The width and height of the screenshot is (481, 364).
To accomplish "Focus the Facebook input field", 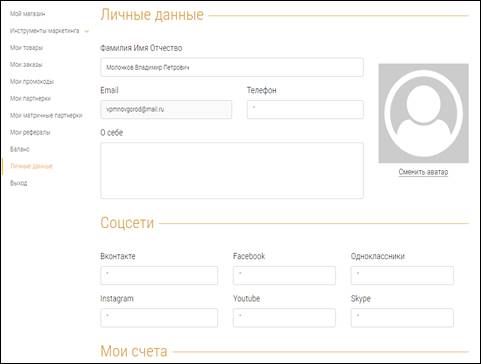I will [284, 275].
